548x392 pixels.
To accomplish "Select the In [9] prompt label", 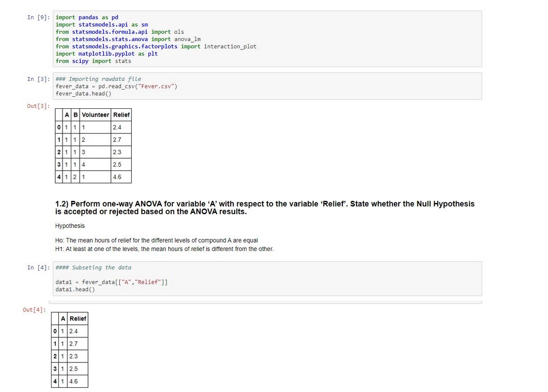I will [39, 17].
